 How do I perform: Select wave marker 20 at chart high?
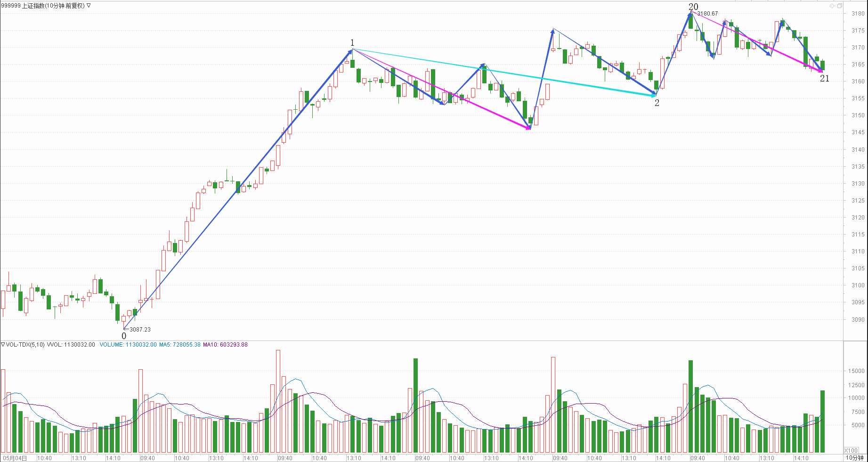(x=693, y=7)
